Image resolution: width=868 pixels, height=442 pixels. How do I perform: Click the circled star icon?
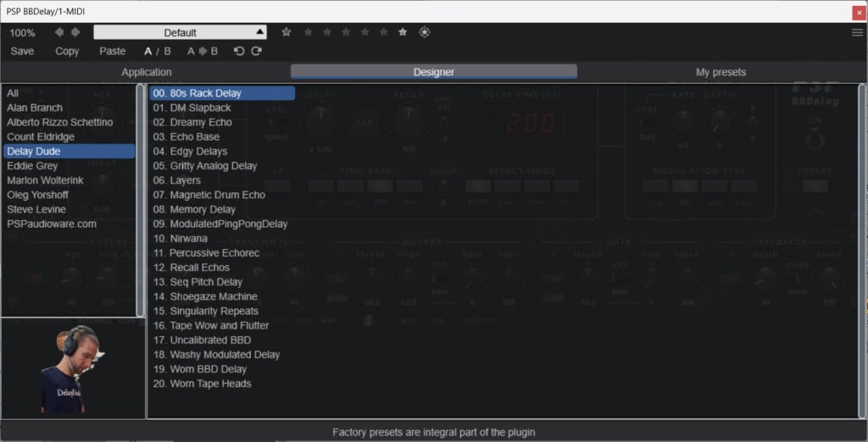425,32
